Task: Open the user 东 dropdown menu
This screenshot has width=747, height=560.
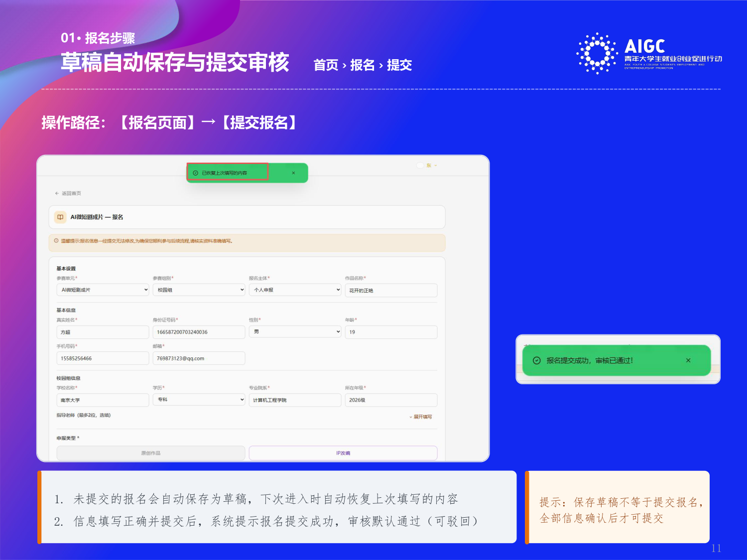Action: tap(432, 165)
